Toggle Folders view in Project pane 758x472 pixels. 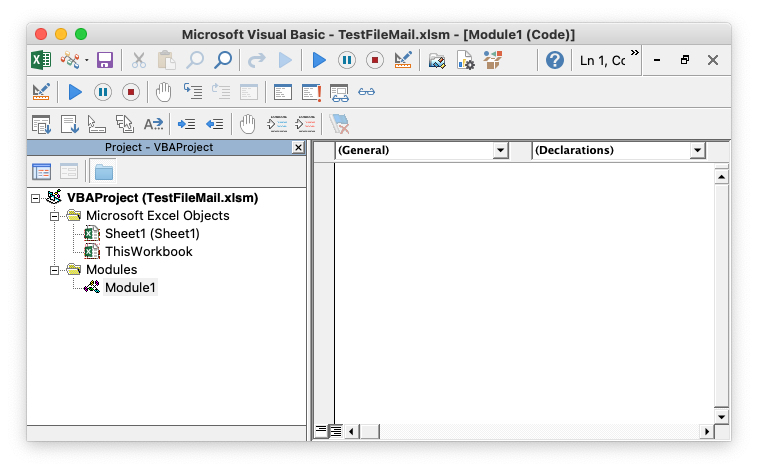[x=103, y=172]
